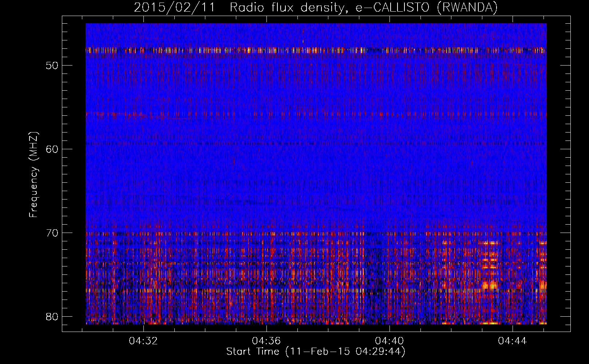Click the time tick label "04:44"
This screenshot has width=589, height=364.
point(513,341)
